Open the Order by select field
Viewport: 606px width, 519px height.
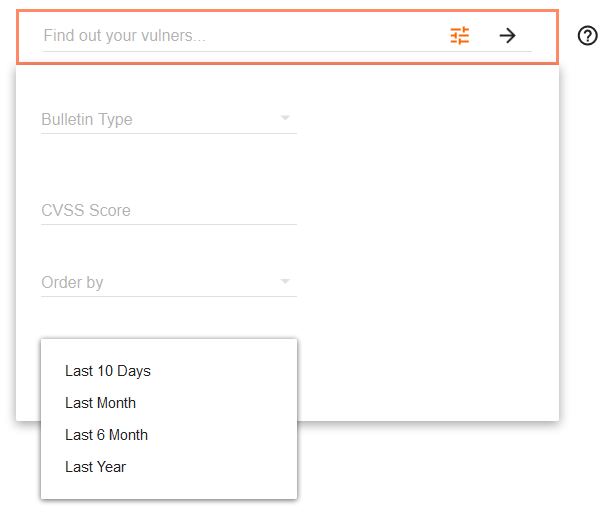click(x=160, y=283)
